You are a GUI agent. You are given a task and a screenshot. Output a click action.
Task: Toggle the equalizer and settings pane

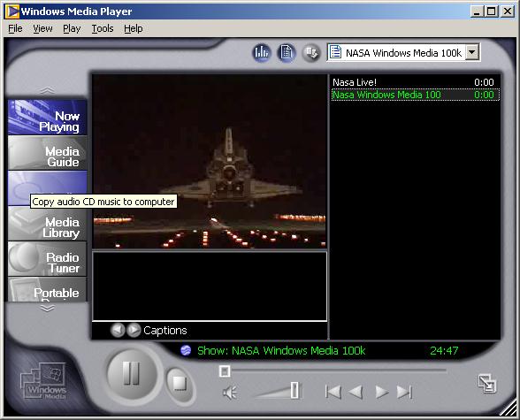pos(262,52)
